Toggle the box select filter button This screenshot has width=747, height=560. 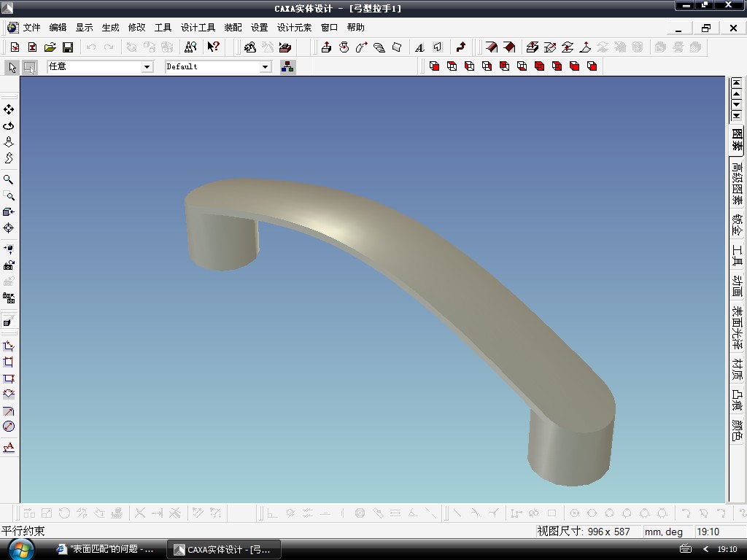tap(30, 67)
